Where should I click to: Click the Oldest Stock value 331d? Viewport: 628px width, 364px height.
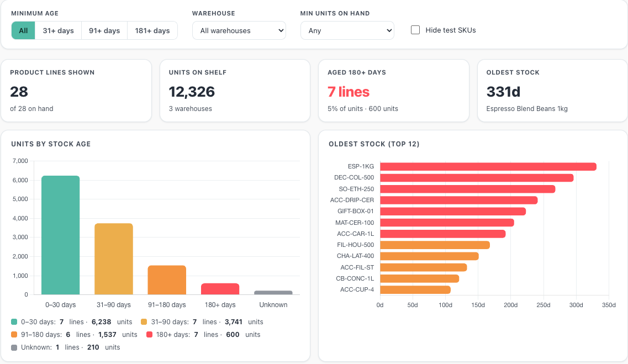[x=503, y=92]
